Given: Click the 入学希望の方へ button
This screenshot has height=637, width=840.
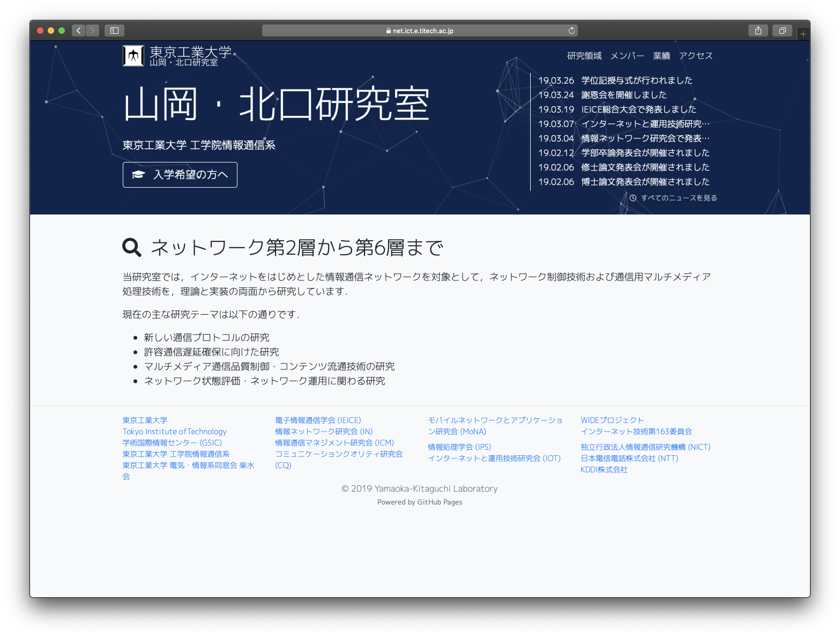Looking at the screenshot, I should click(x=180, y=175).
